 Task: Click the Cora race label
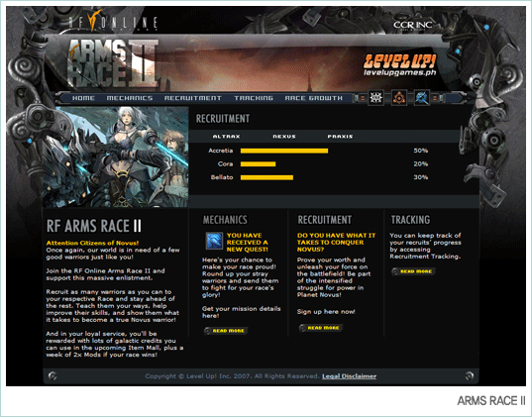225,164
